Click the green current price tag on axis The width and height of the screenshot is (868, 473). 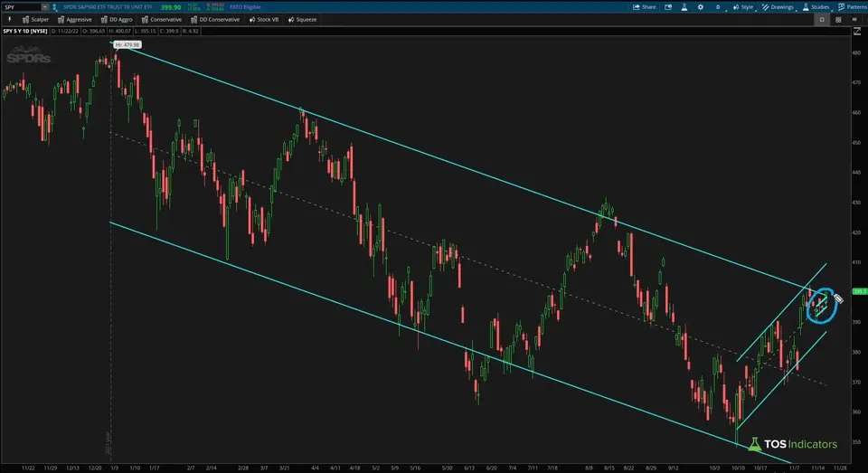pos(859,291)
